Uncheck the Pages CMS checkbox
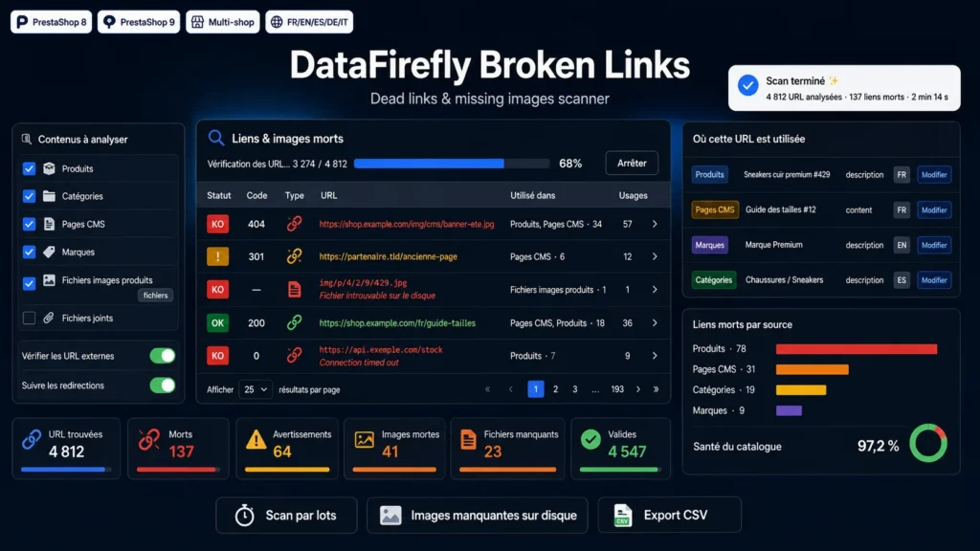Screen dimensions: 980x551 click(29, 224)
